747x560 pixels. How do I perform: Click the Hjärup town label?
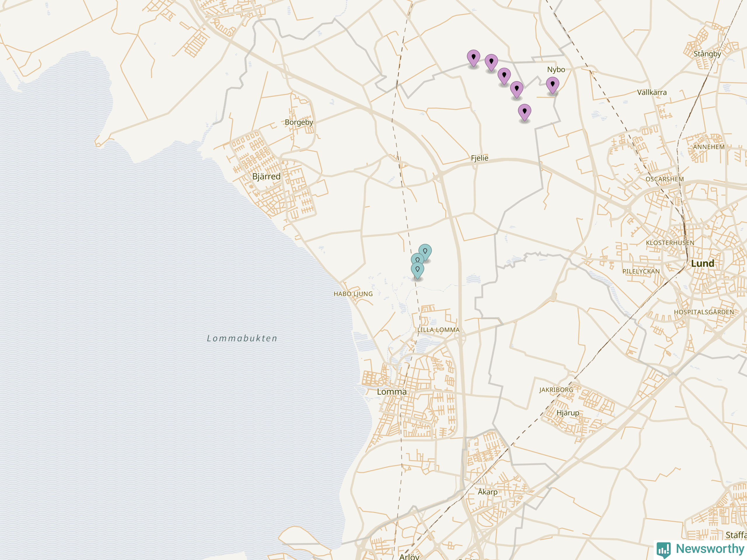[568, 413]
